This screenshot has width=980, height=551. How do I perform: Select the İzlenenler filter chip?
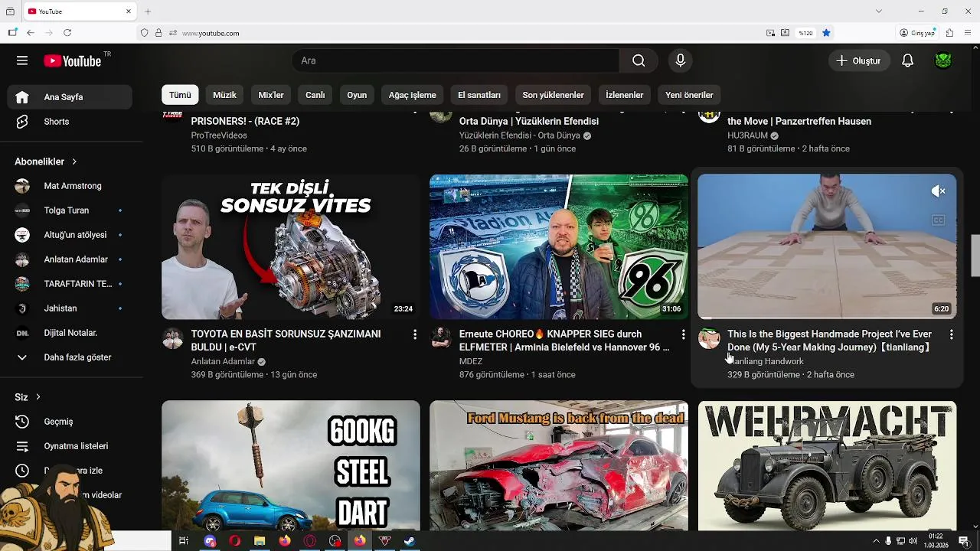624,95
